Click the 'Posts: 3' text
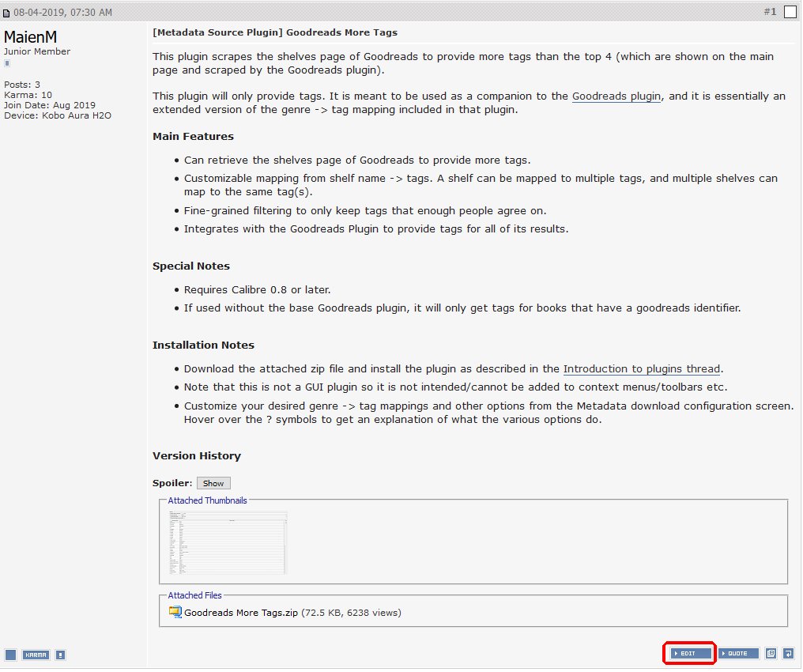The image size is (803, 672). point(22,85)
